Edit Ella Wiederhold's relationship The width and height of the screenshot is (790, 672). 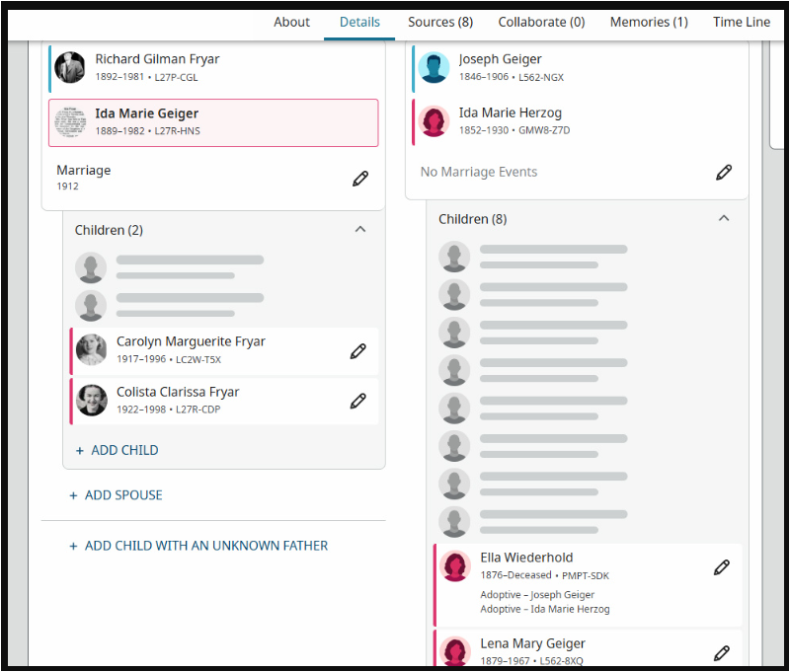(722, 567)
